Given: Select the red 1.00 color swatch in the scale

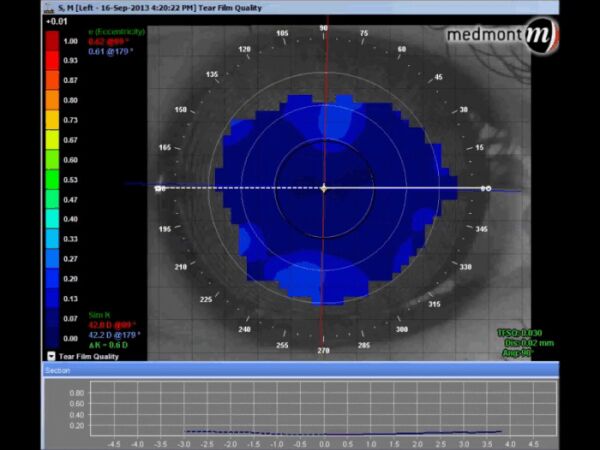Looking at the screenshot, I should tap(52, 41).
